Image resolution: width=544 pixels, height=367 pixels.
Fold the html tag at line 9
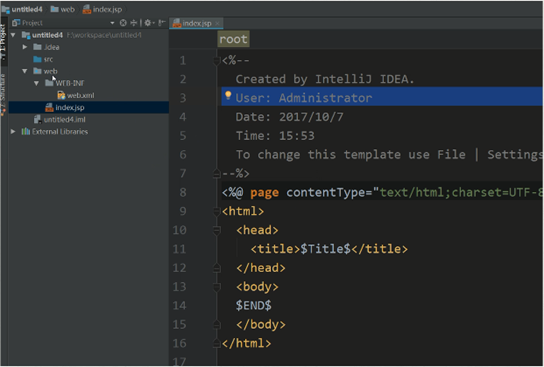217,211
